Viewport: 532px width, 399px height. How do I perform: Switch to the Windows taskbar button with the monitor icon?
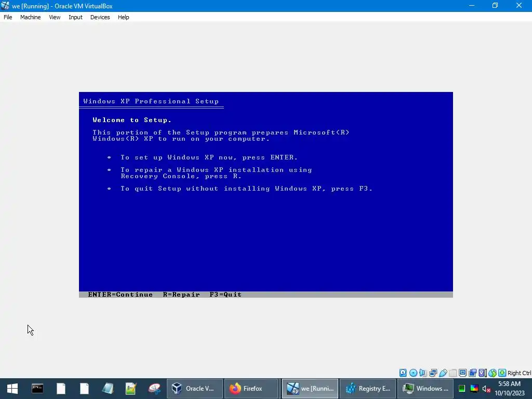tap(425, 389)
